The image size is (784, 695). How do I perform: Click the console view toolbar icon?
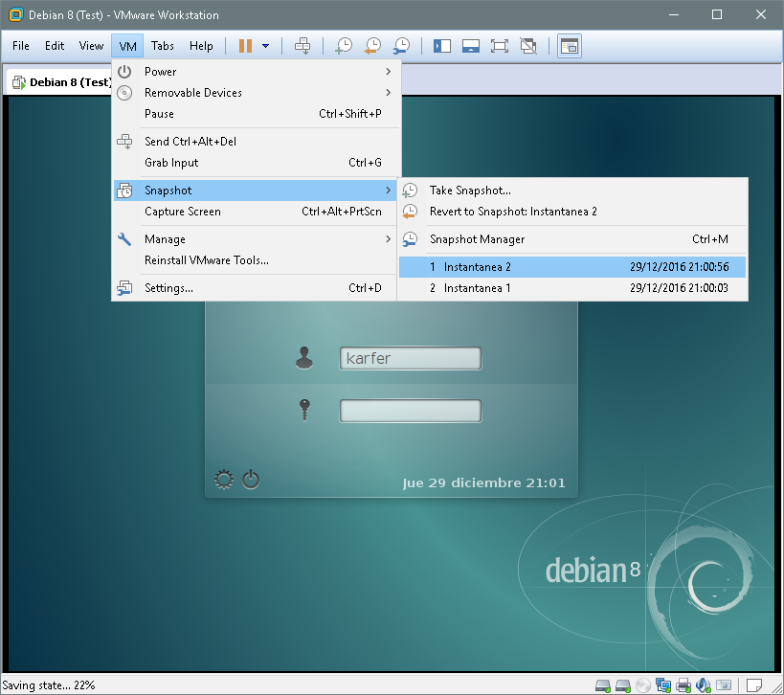point(570,46)
